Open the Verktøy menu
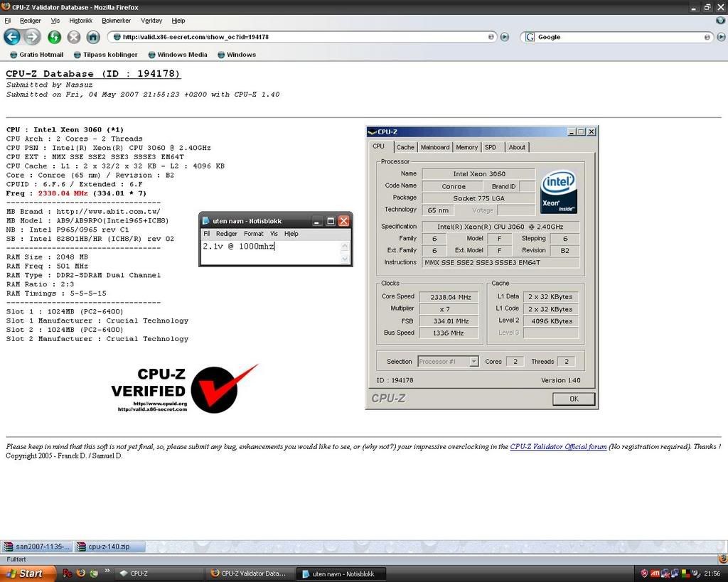The width and height of the screenshot is (728, 582). point(151,21)
